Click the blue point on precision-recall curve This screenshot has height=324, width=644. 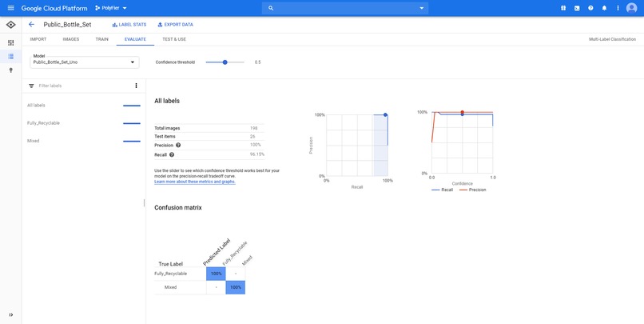[x=385, y=115]
